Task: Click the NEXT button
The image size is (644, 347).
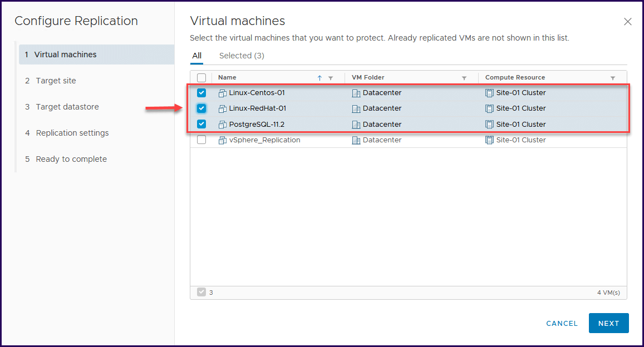Action: pyautogui.click(x=609, y=323)
